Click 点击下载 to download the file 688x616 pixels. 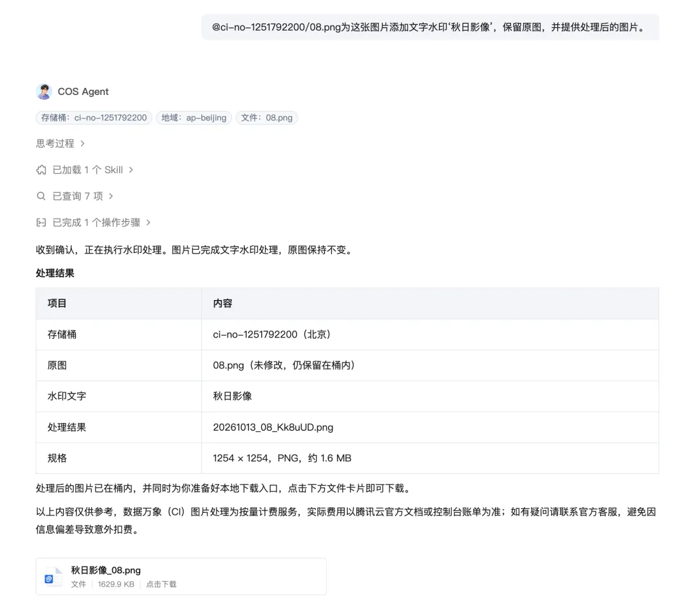pos(161,584)
